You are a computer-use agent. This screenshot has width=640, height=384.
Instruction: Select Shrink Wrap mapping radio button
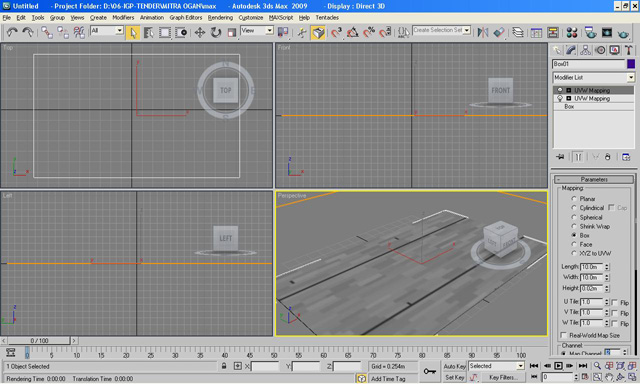pos(574,226)
